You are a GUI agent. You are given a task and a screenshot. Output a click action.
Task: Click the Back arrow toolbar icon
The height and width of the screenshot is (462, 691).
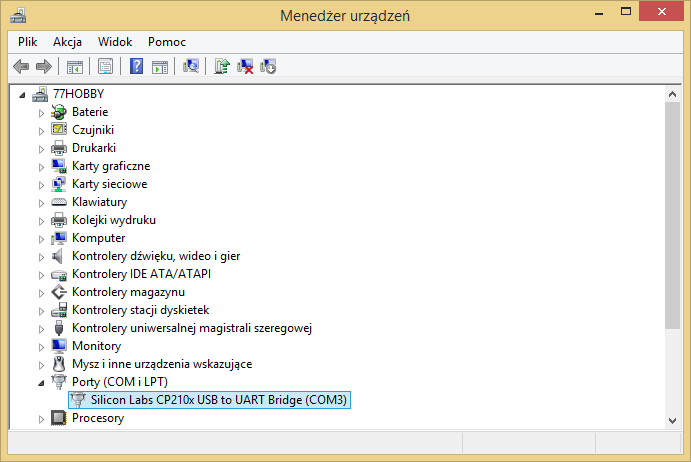21,67
